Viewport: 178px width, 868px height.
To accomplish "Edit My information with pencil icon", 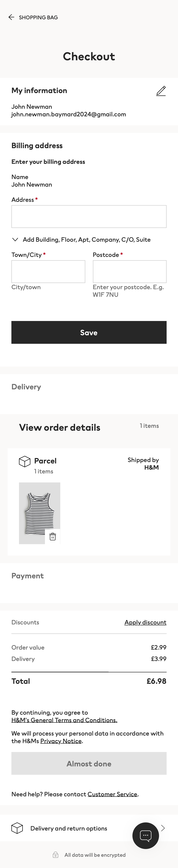I will pos(161,91).
